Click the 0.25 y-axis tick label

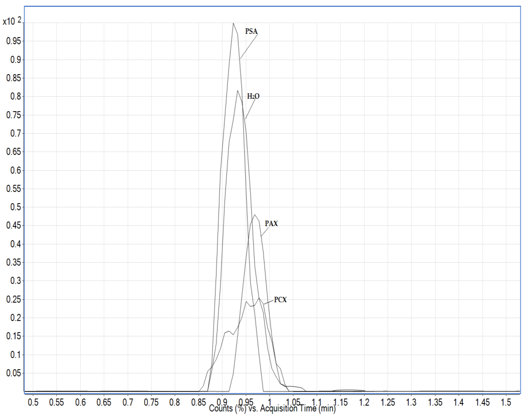pos(14,299)
